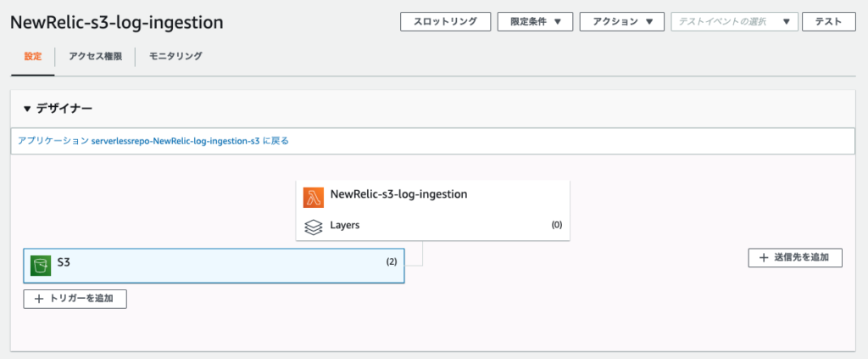Click the plus icon on 送信先を追加

pos(764,258)
